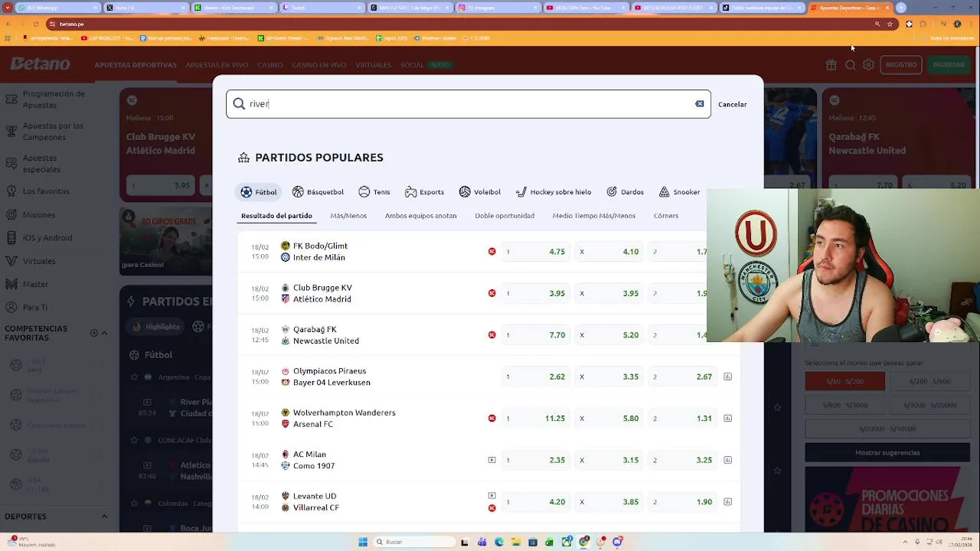Click the REGISTRO button
The height and width of the screenshot is (551, 980).
(x=901, y=65)
